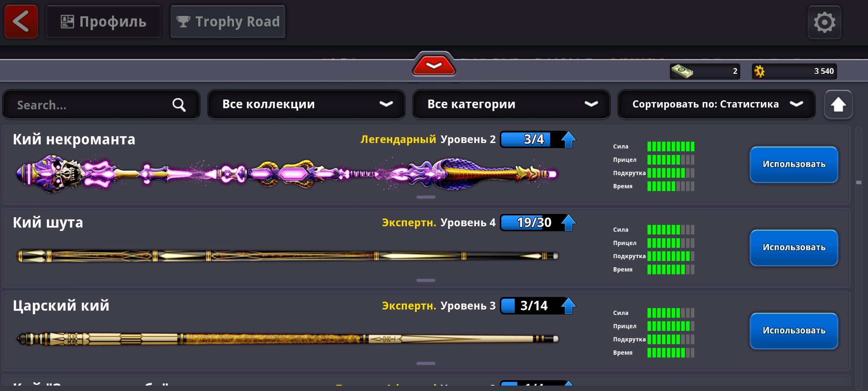
Task: Click the 19/30 progress bar of Кий шута
Action: [531, 223]
